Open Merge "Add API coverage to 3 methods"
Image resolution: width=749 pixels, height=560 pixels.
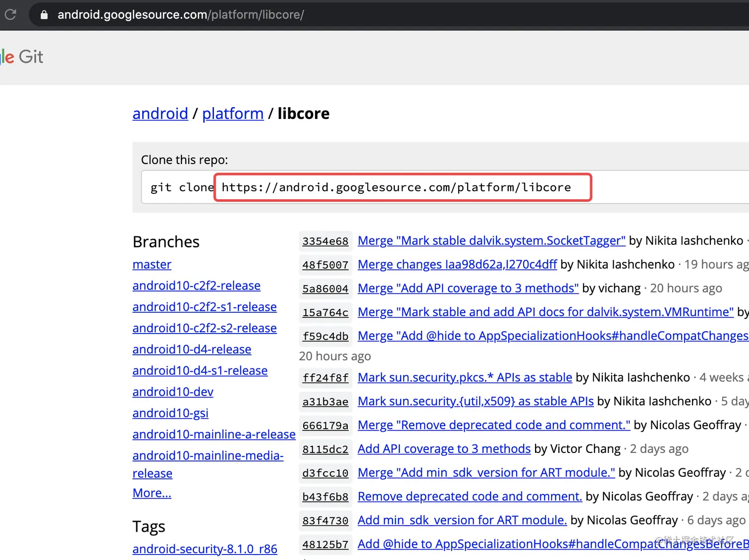468,288
